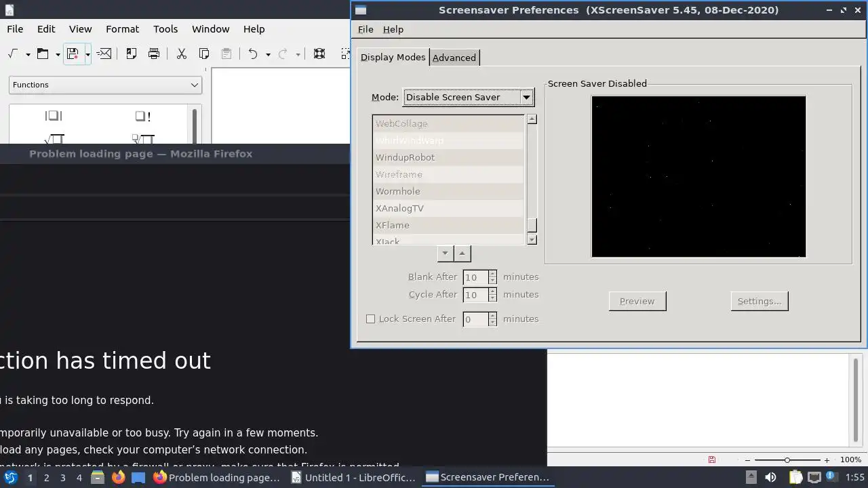Switch to Problem loading page Firefox taskbar button
This screenshot has width=868, height=488.
click(217, 477)
